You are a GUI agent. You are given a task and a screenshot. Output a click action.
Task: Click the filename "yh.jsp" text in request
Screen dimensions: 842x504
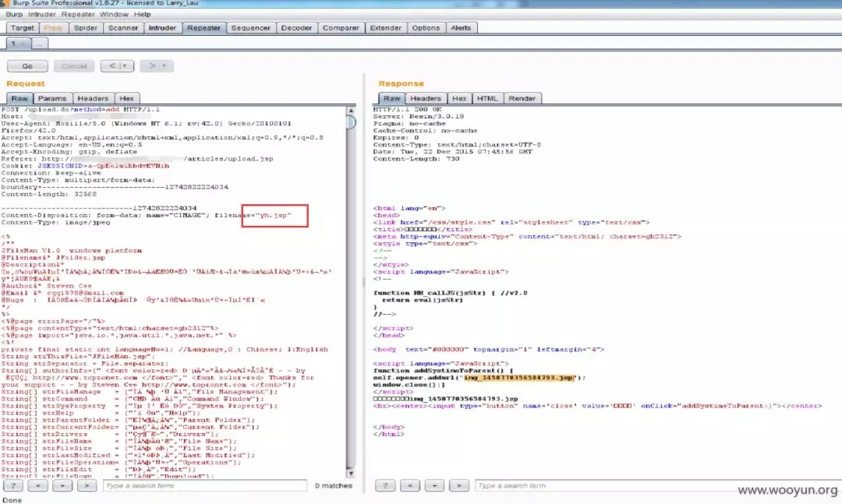pos(274,215)
